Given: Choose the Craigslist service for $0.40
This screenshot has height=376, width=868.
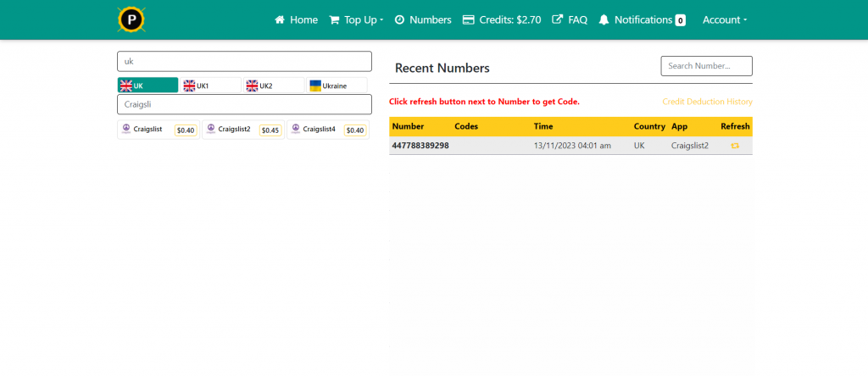Looking at the screenshot, I should click(x=159, y=130).
